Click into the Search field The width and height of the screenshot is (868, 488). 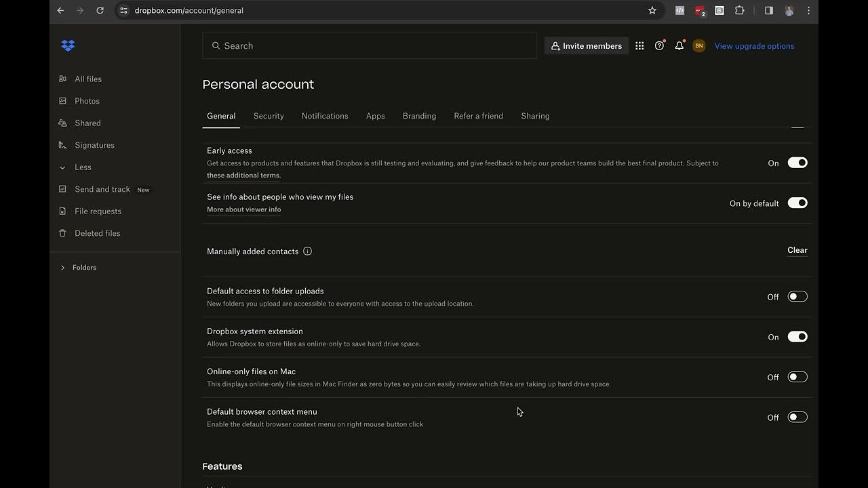pyautogui.click(x=370, y=46)
